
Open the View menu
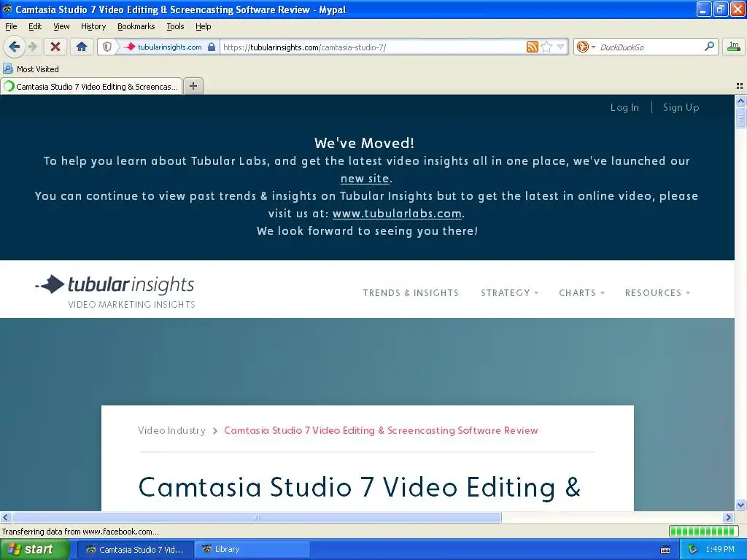click(61, 26)
